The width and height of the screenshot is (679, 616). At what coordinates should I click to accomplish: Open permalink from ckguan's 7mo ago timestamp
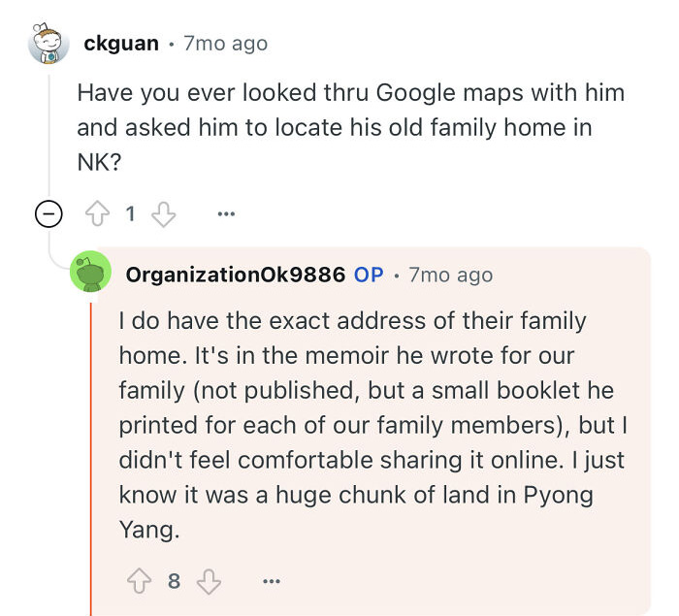click(x=226, y=44)
